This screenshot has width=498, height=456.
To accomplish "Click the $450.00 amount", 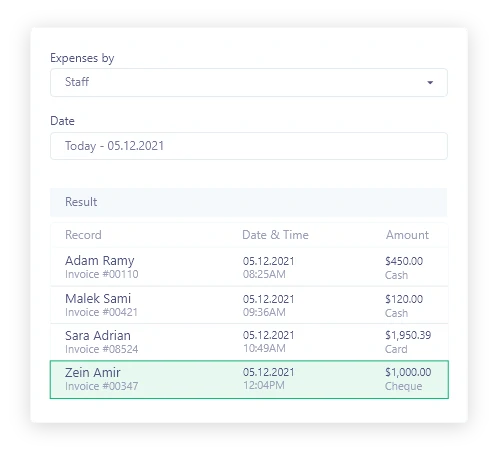I will pos(404,261).
